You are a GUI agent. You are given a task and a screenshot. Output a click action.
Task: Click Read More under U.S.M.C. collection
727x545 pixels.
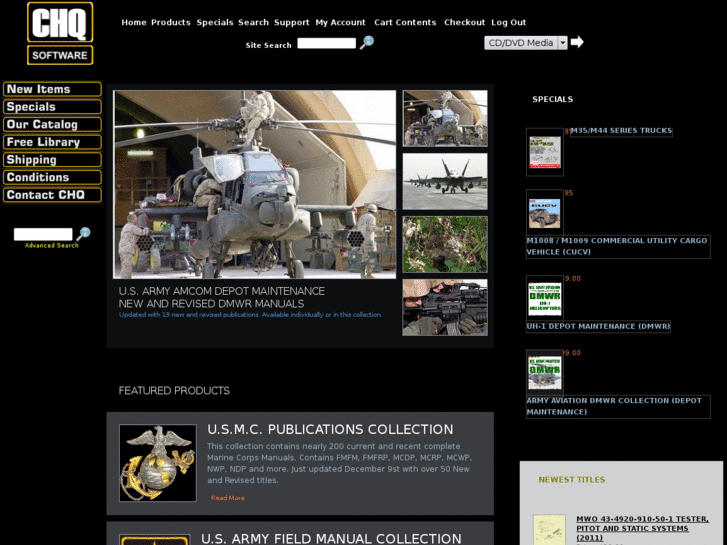[x=228, y=498]
